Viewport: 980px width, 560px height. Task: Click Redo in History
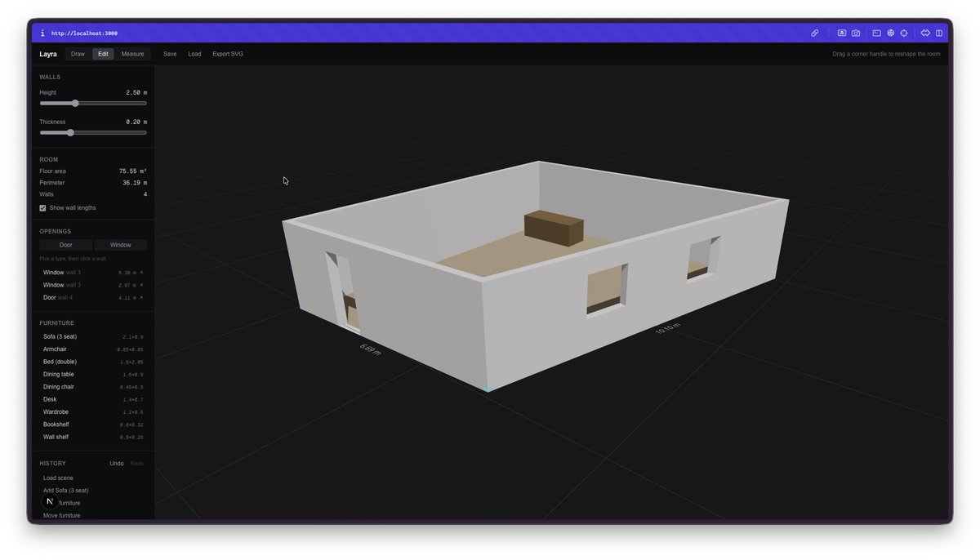137,464
